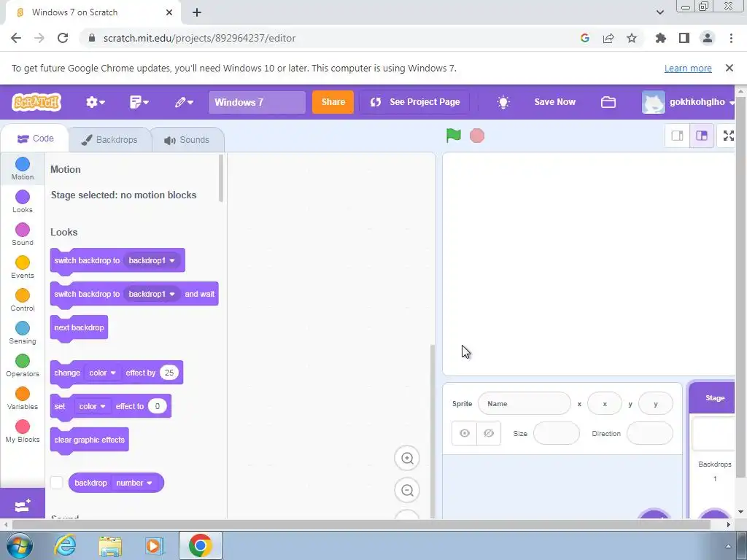Open a new browser tab

pos(197,13)
